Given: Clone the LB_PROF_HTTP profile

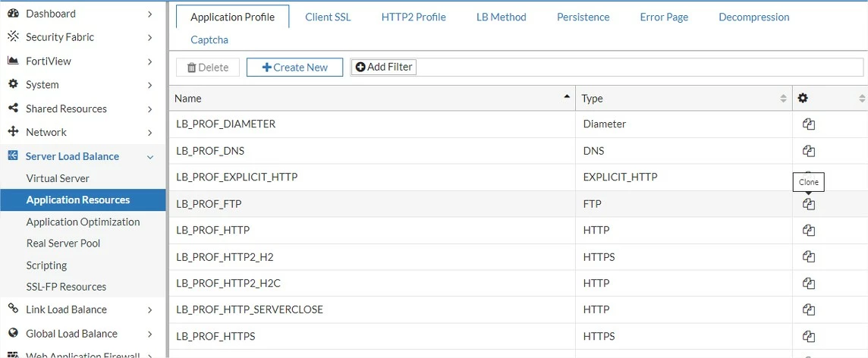Looking at the screenshot, I should (x=809, y=230).
